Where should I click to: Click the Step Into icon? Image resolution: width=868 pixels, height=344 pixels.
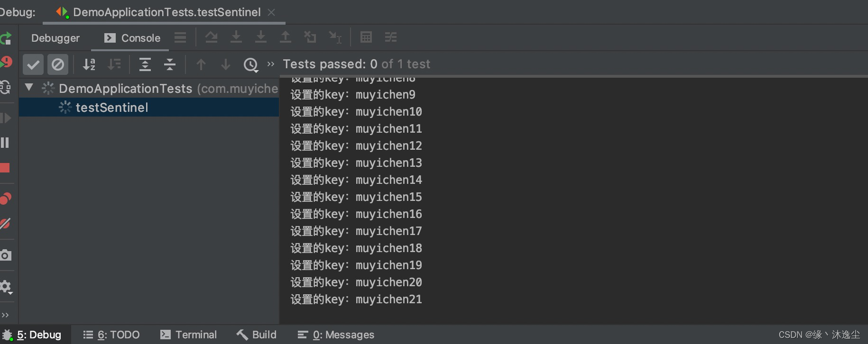236,37
